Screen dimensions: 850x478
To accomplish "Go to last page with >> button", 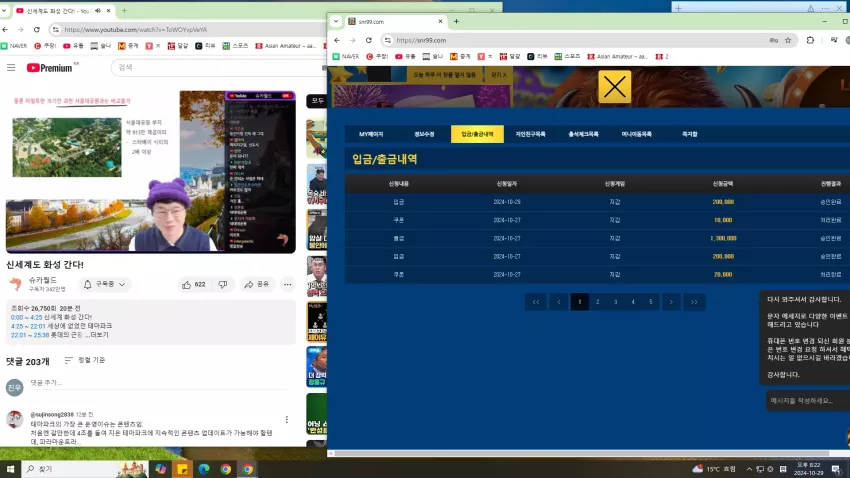I will 694,302.
